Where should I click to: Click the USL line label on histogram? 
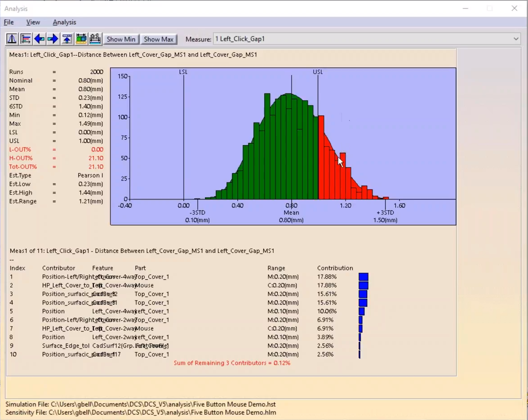(318, 72)
